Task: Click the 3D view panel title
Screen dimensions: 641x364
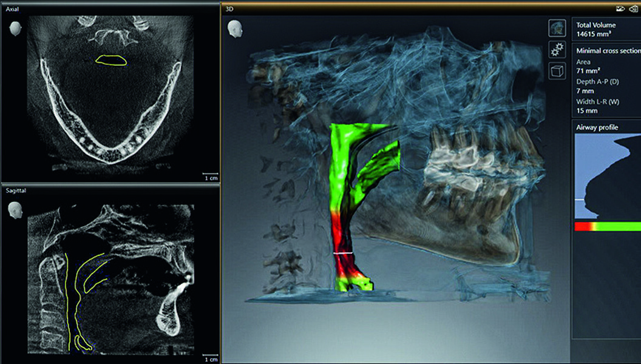Action: point(229,9)
